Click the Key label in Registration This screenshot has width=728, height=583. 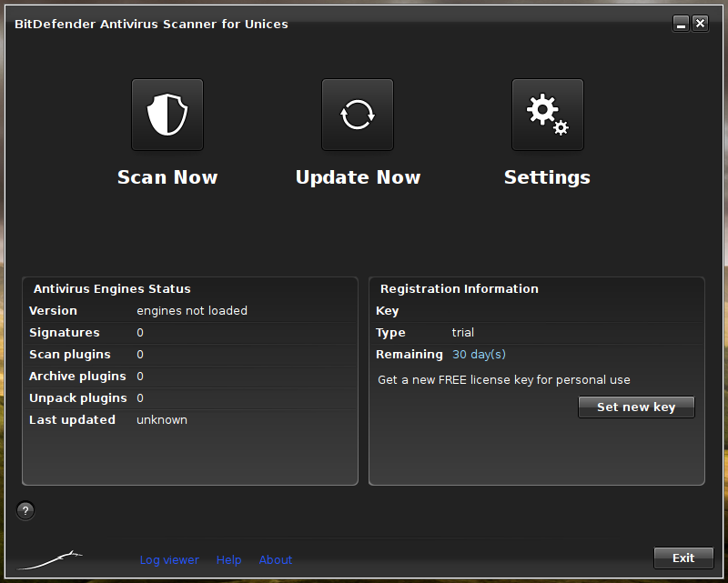pos(388,311)
